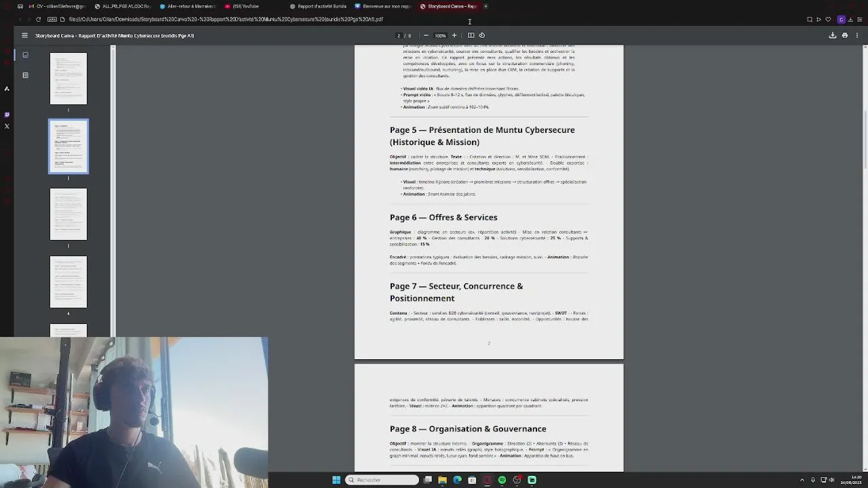
Task: Click the 100% zoom level field
Action: coord(440,35)
